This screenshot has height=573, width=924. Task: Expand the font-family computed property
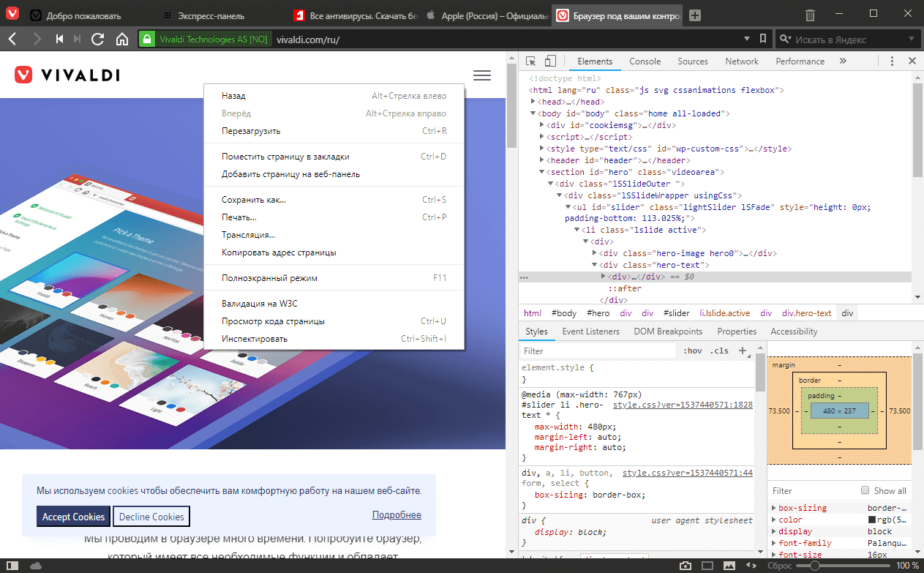[775, 543]
